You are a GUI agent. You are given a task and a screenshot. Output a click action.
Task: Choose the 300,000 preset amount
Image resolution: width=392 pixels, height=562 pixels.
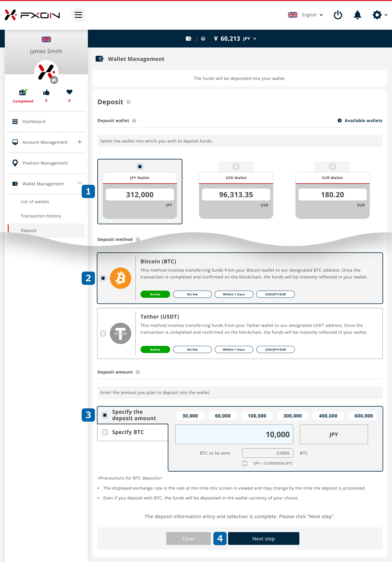[x=292, y=416]
